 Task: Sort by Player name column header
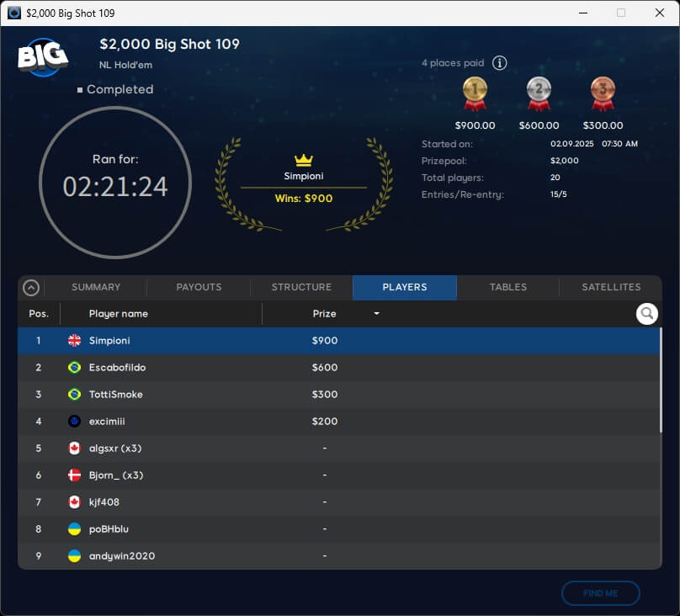119,314
